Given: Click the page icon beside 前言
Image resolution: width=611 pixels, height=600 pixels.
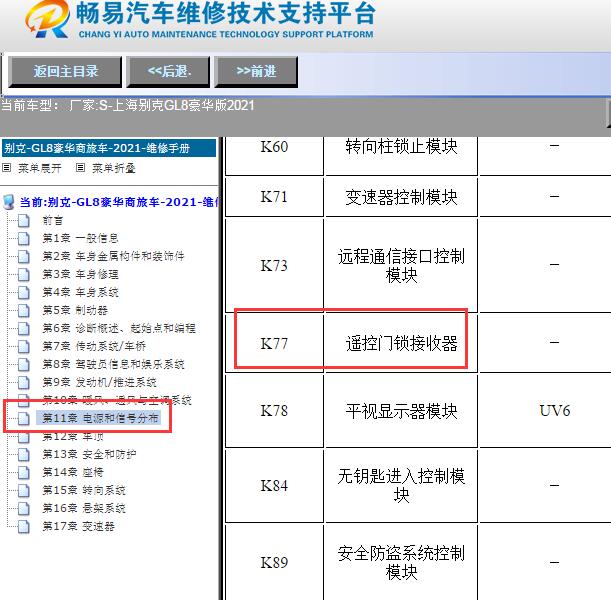Looking at the screenshot, I should [x=24, y=221].
